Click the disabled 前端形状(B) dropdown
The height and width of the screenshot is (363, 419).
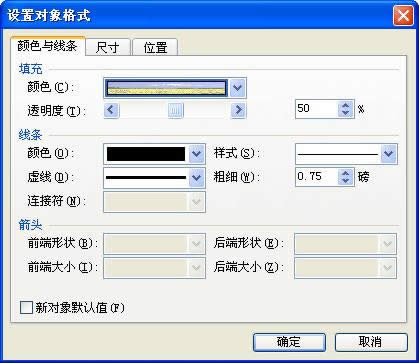(x=154, y=244)
